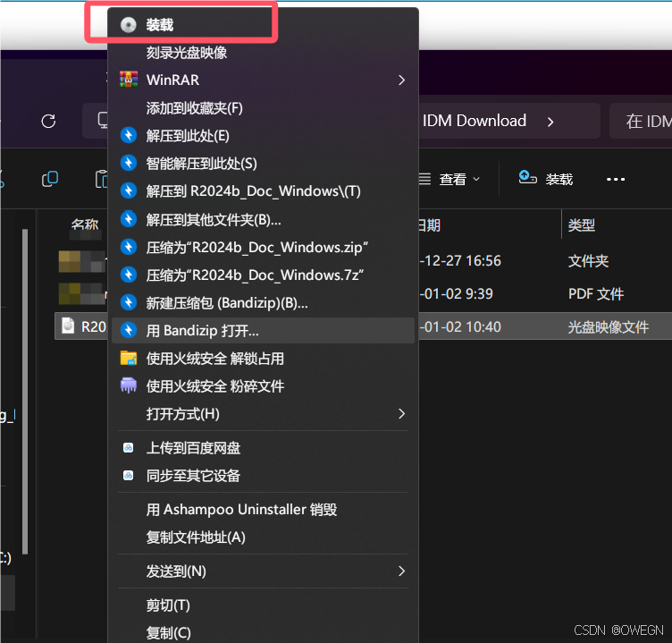Click Baidu Netdisk icon beside 同步至其它设备
This screenshot has height=643, width=672.
[x=128, y=475]
